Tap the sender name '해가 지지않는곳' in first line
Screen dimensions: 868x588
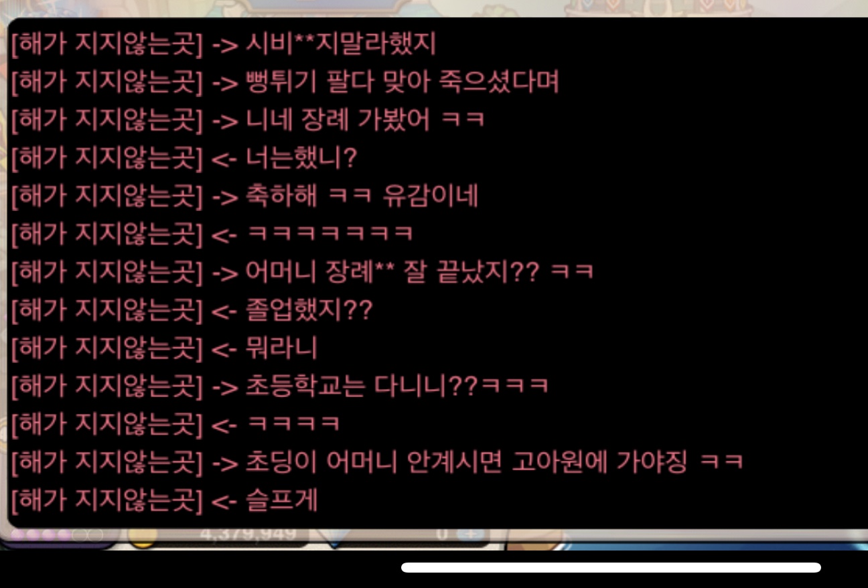coord(106,44)
